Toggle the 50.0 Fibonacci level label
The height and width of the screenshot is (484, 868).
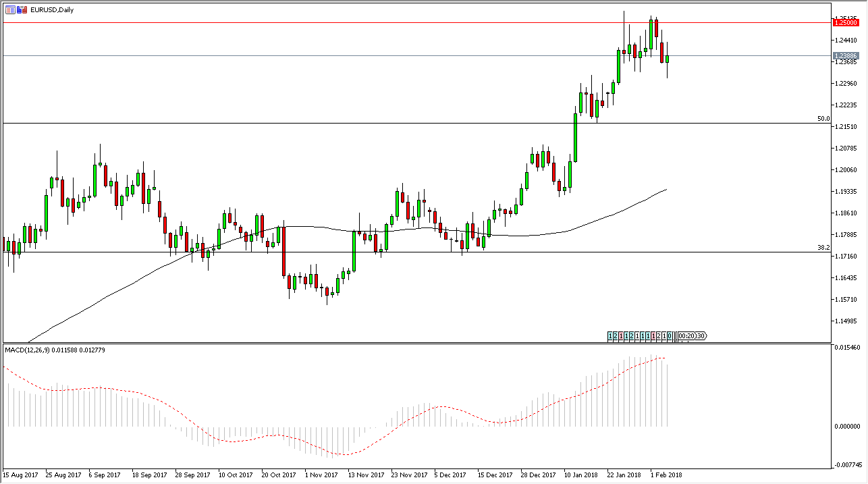coord(823,119)
